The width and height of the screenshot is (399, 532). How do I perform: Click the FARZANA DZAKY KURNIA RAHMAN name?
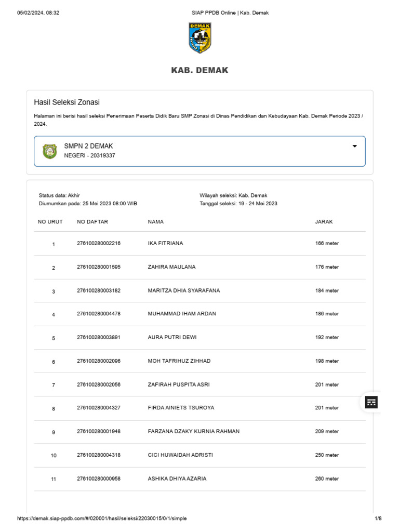coord(193,431)
